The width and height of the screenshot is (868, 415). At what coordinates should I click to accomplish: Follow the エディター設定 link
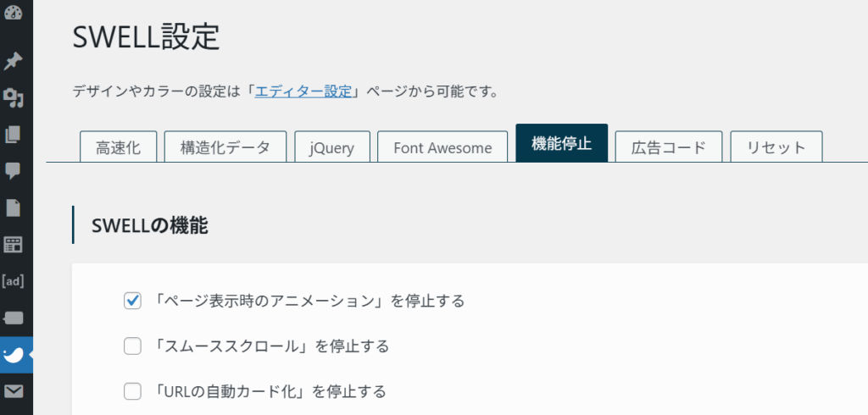303,91
